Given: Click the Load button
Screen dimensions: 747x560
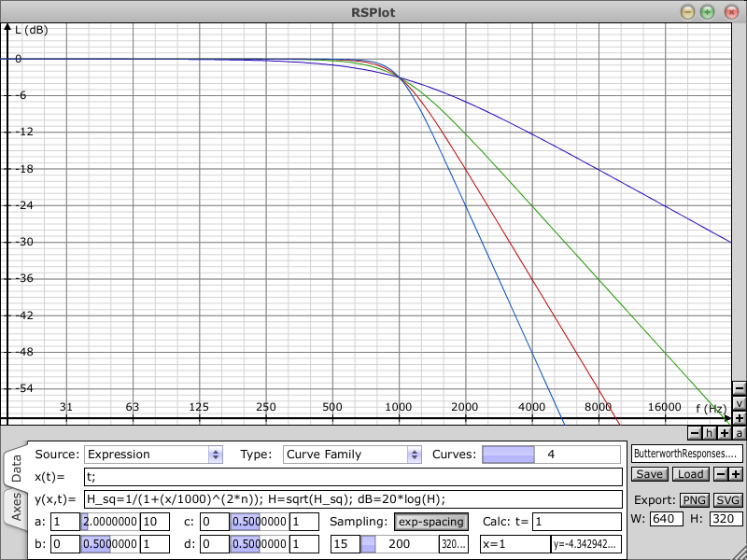Looking at the screenshot, I should [x=690, y=474].
